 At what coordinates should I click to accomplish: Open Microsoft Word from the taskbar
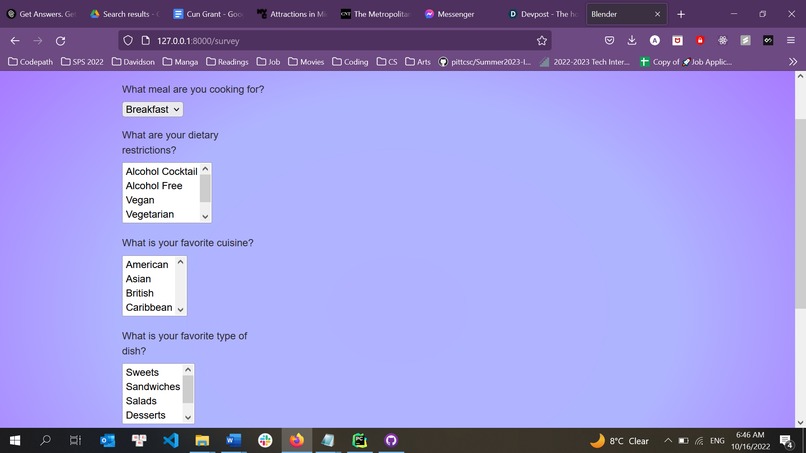coord(233,440)
